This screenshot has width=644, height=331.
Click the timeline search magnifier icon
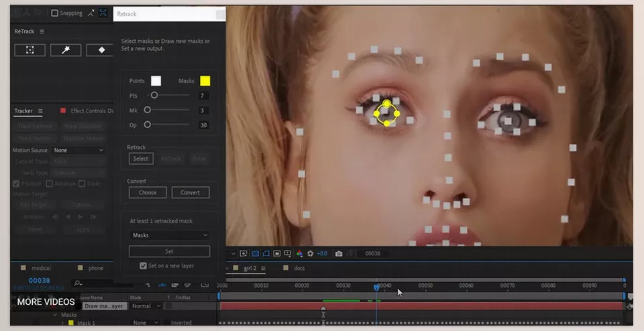click(77, 283)
